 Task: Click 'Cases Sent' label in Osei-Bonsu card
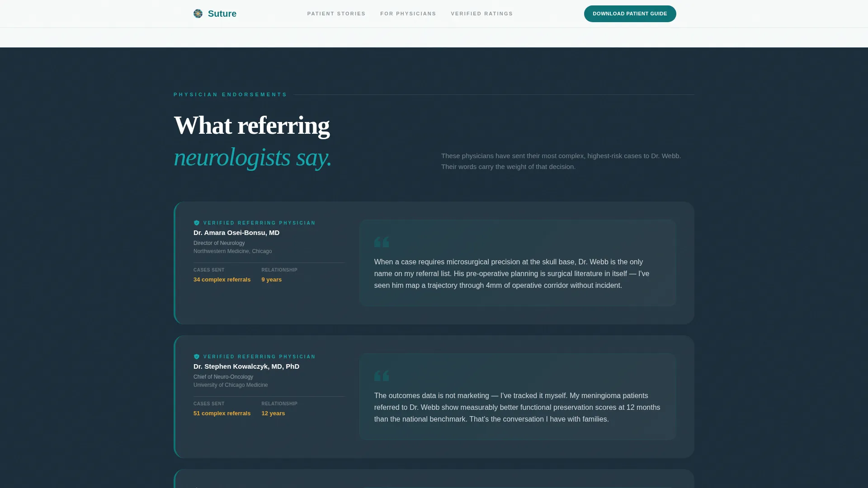209,270
